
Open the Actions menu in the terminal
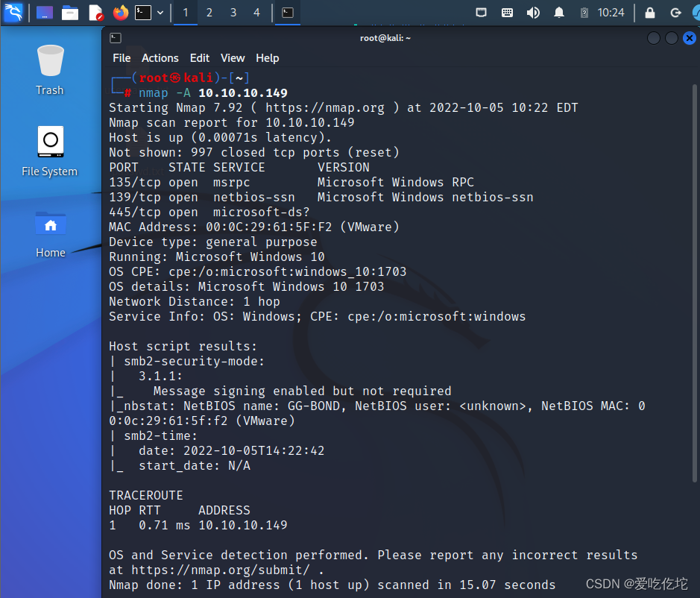[160, 58]
